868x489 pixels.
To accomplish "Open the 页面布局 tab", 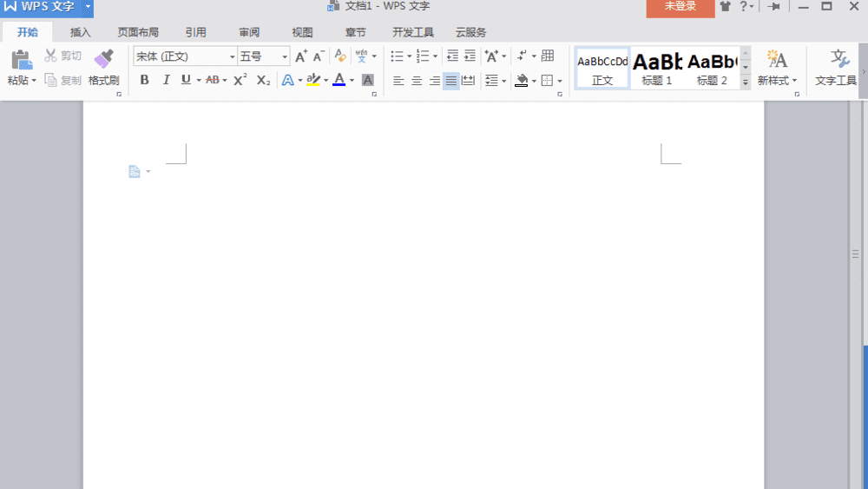I will click(138, 32).
